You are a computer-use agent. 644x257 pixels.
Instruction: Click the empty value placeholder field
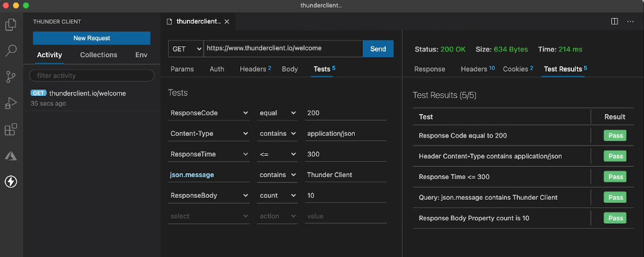(346, 216)
